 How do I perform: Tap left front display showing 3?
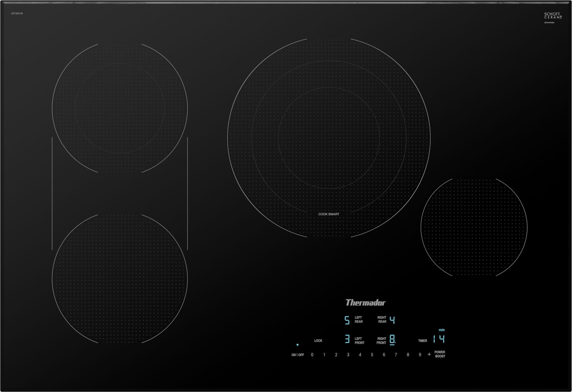(347, 339)
